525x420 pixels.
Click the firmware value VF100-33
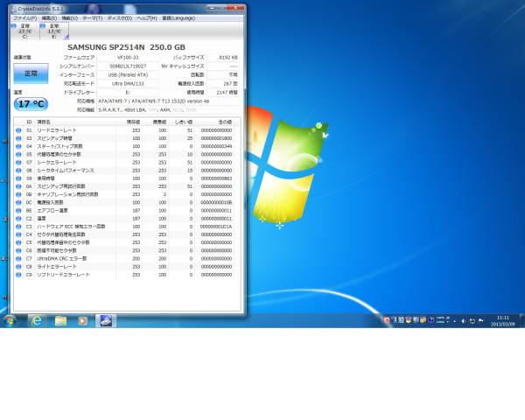(x=128, y=58)
